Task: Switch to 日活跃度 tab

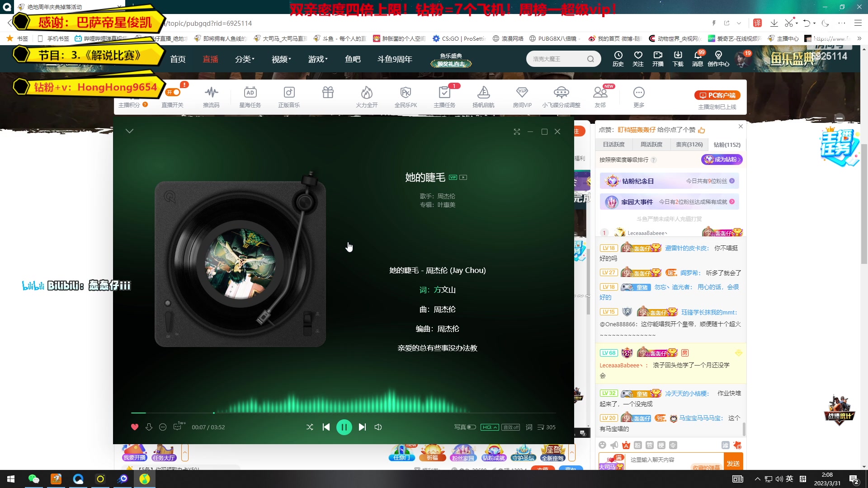Action: pyautogui.click(x=613, y=145)
